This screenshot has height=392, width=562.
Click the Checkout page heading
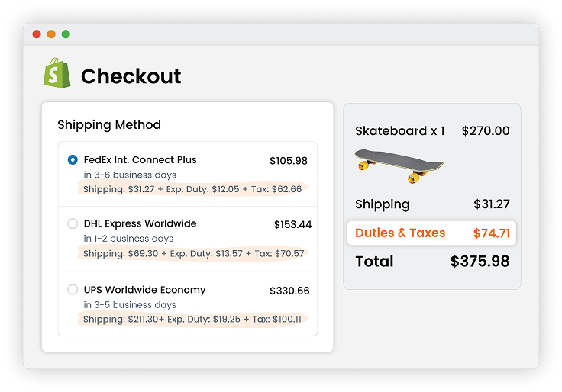pyautogui.click(x=131, y=76)
